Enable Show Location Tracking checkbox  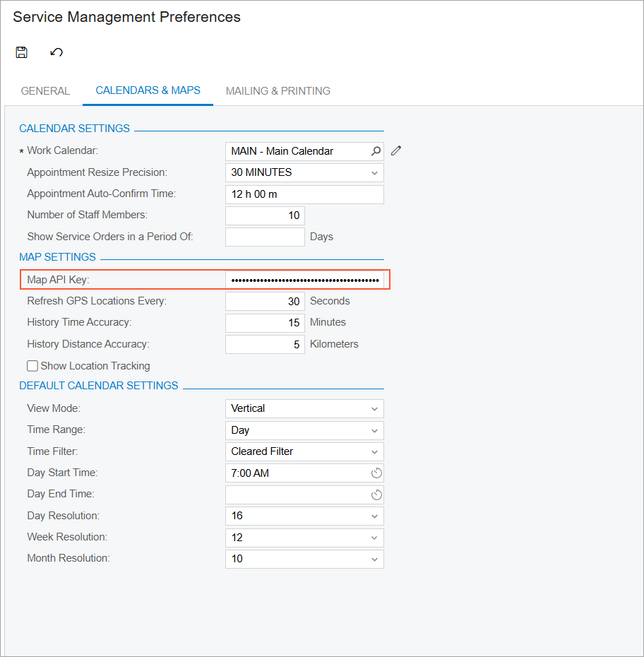pos(32,366)
